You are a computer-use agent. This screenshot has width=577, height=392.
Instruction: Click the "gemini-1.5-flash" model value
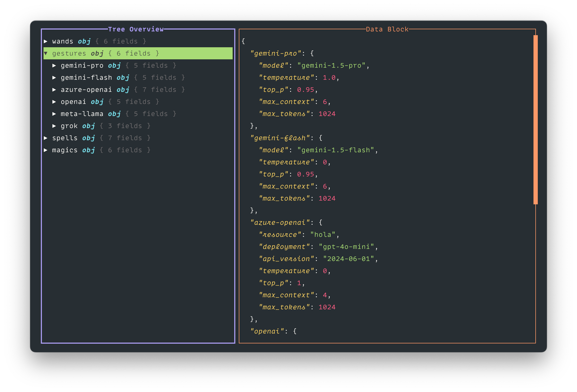[336, 150]
